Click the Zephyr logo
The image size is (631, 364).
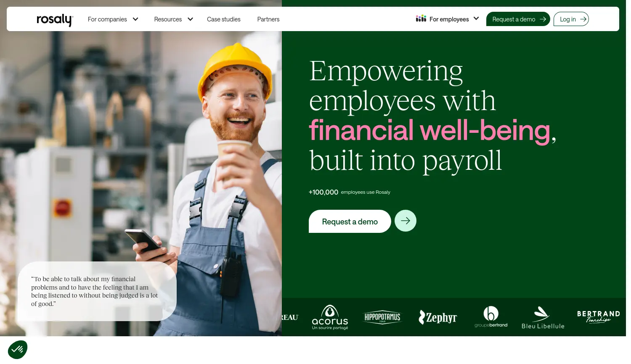tap(437, 317)
